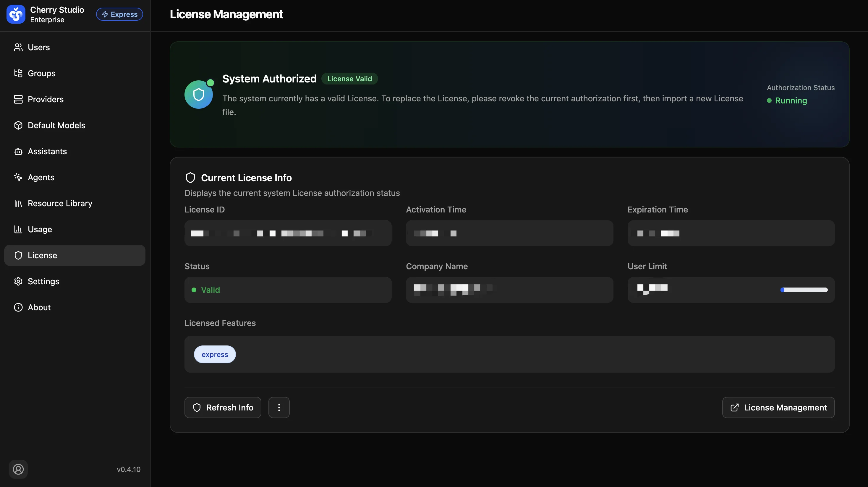
Task: Open the user account avatar
Action: pos(18,469)
